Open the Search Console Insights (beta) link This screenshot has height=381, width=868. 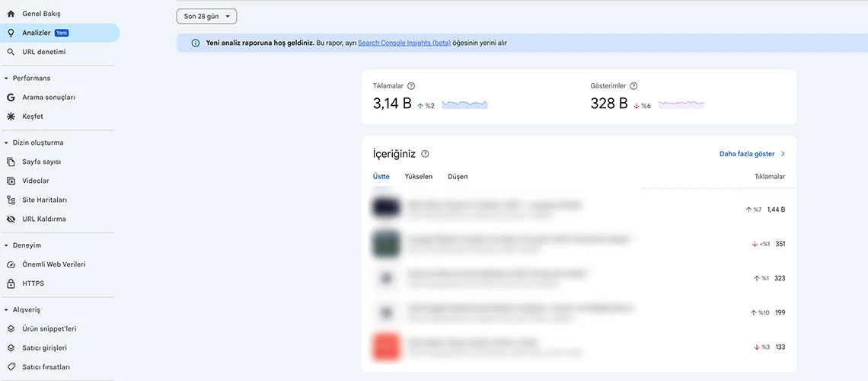(x=404, y=43)
